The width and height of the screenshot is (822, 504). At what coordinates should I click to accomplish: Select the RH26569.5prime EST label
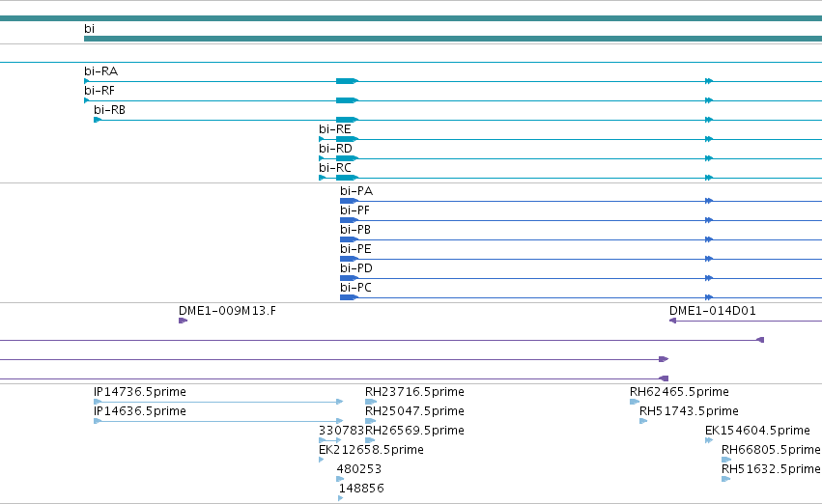pyautogui.click(x=414, y=432)
